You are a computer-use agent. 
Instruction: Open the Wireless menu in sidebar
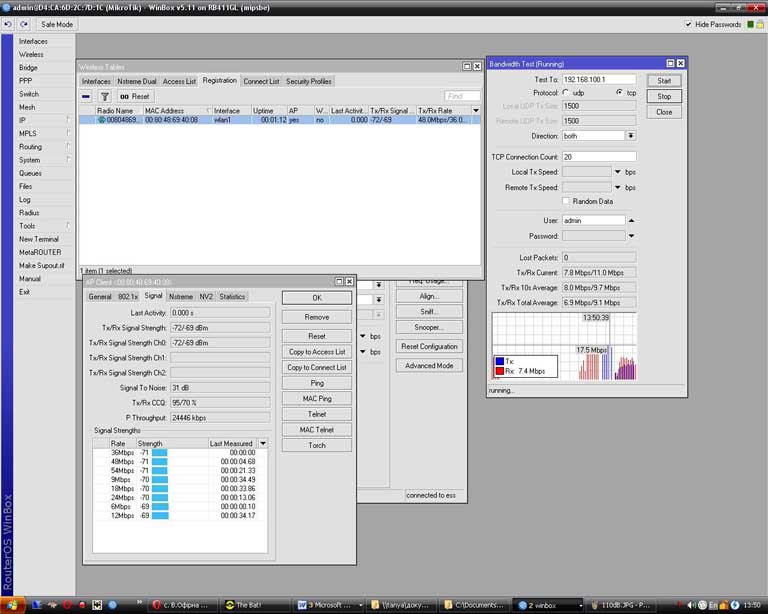click(31, 54)
